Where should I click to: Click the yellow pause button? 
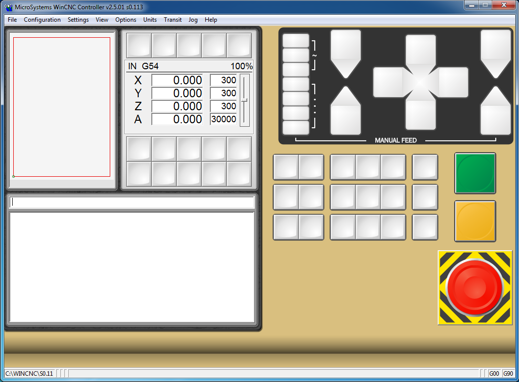[x=475, y=221]
